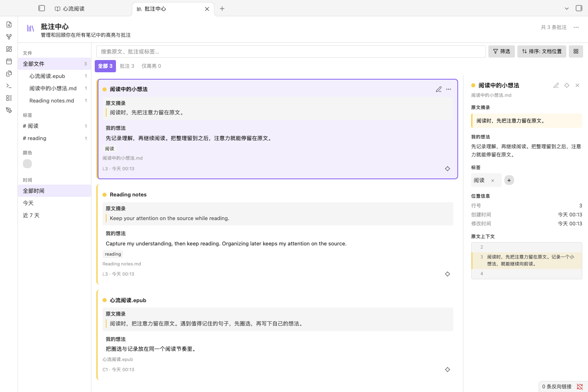Viewport: 588px width, 392px height.
Task: Toggle the right sidebar panel
Action: [x=579, y=8]
